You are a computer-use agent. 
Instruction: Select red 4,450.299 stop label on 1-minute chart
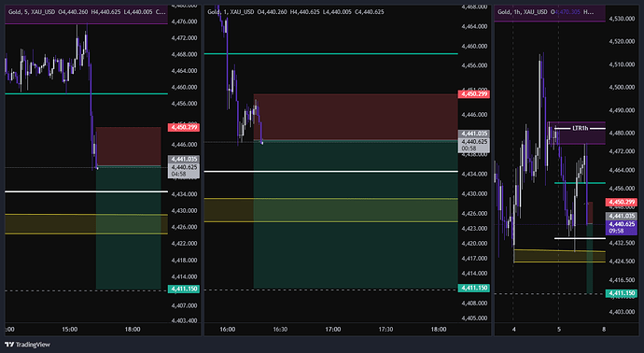coord(473,94)
